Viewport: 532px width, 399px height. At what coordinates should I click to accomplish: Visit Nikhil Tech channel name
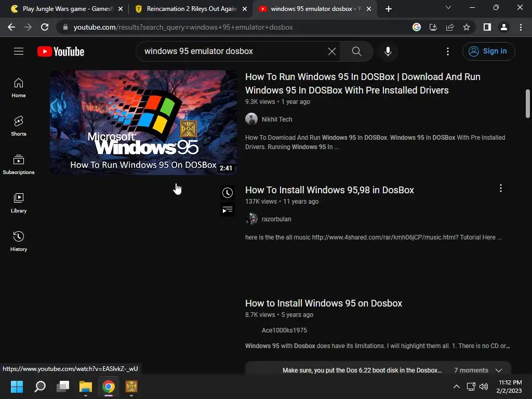coord(277,119)
